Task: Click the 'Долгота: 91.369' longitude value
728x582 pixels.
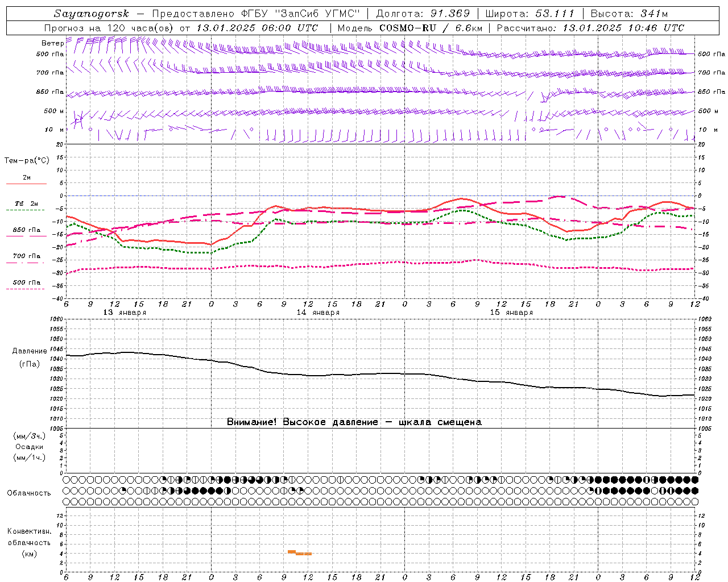Action: click(423, 14)
